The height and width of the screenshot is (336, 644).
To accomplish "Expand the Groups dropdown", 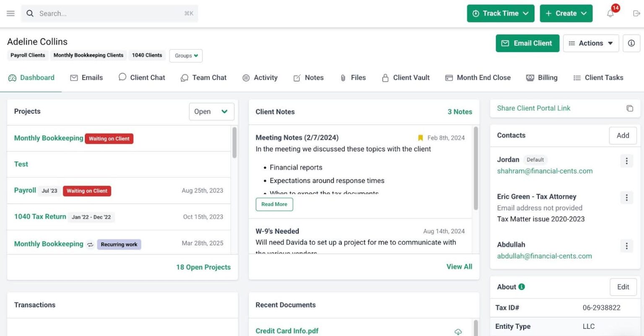I will (186, 55).
